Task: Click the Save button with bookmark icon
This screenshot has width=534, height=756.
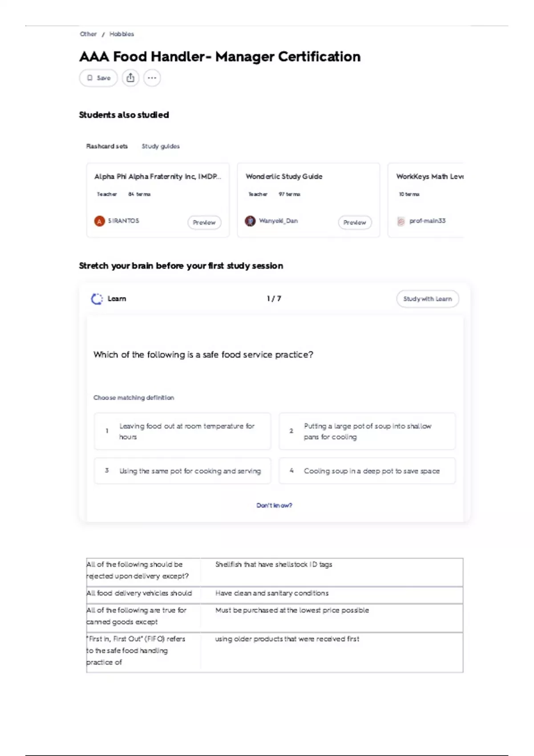Action: (x=98, y=78)
